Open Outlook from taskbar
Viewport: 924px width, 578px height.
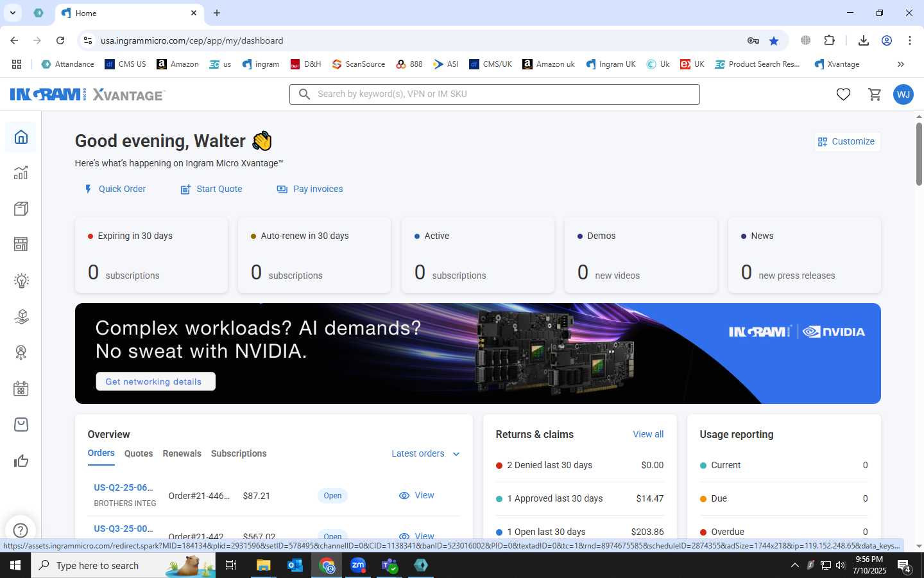point(295,565)
